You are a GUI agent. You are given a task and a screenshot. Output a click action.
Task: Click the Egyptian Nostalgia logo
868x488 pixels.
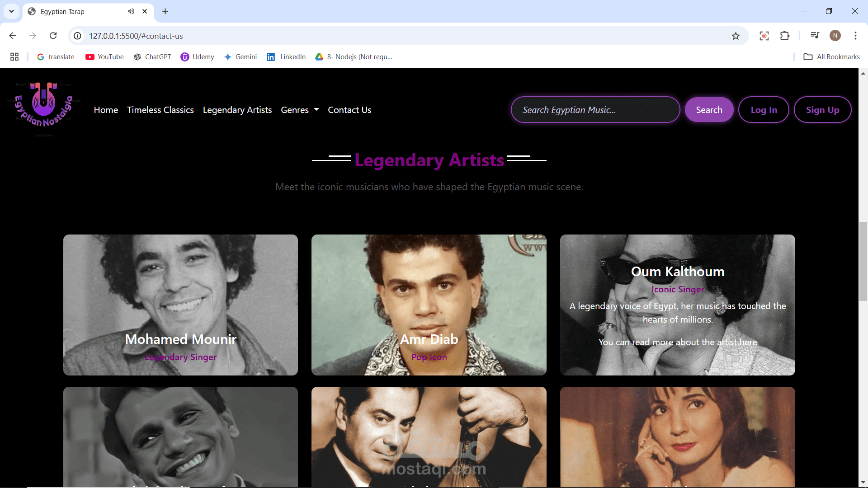pos(44,109)
